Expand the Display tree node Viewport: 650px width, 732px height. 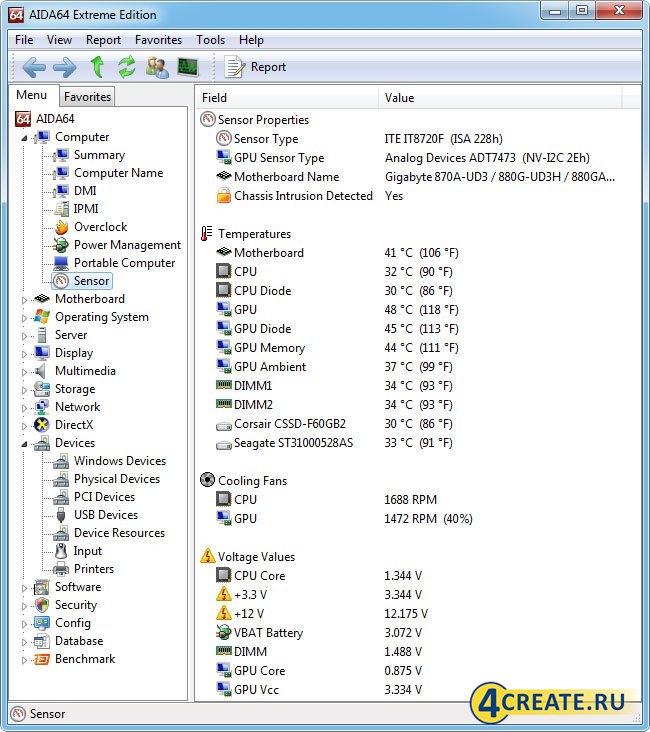[x=24, y=354]
